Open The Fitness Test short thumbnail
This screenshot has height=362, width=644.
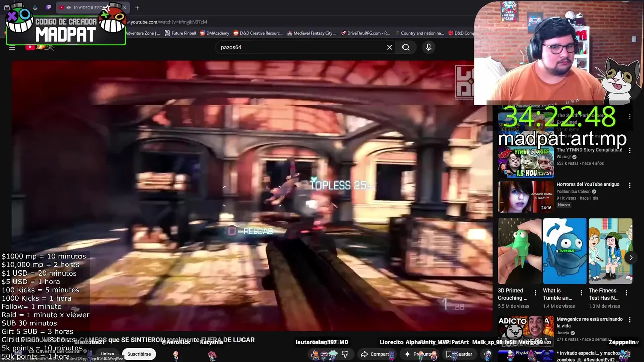[610, 251]
